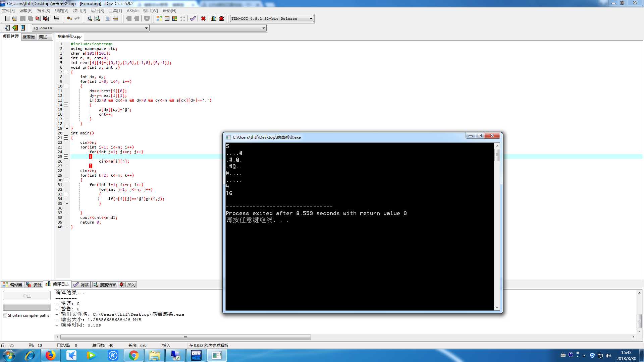Click the red X Stop execution icon
This screenshot has height=362, width=644.
click(x=203, y=18)
